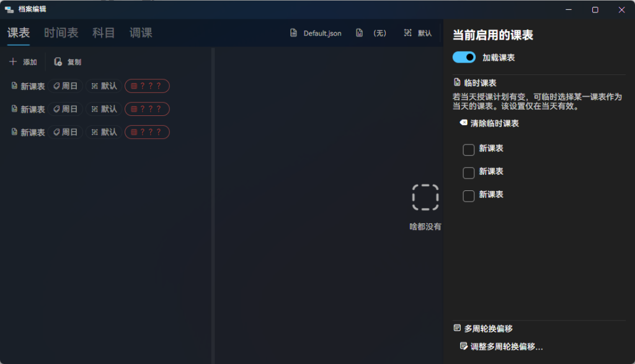Switch to the 科目 tab

click(x=103, y=33)
